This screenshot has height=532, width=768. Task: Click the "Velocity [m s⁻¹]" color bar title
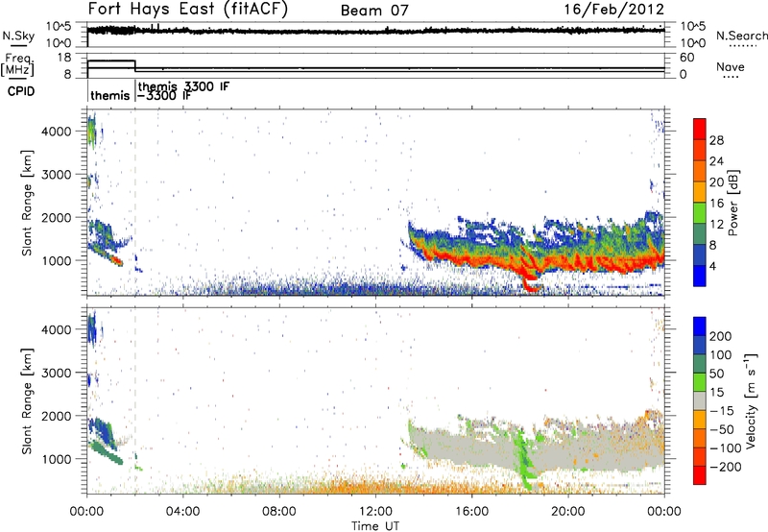coord(751,400)
